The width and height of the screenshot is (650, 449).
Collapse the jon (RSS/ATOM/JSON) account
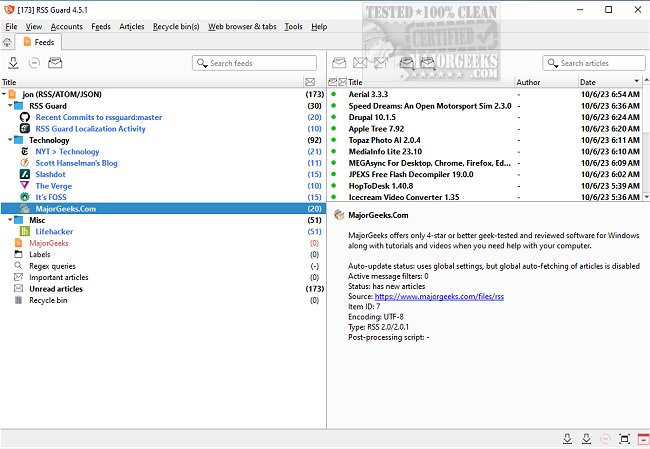(x=4, y=94)
